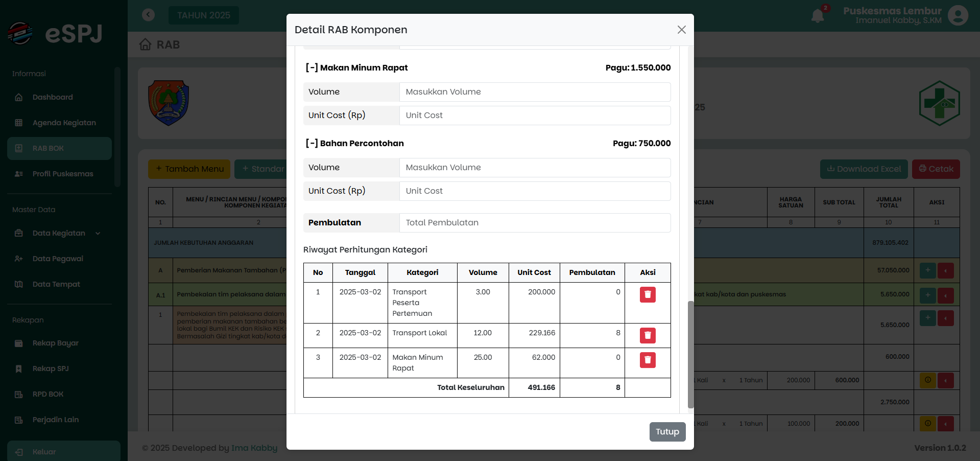Select RAB BOK sidebar item
This screenshot has height=461, width=980.
59,148
